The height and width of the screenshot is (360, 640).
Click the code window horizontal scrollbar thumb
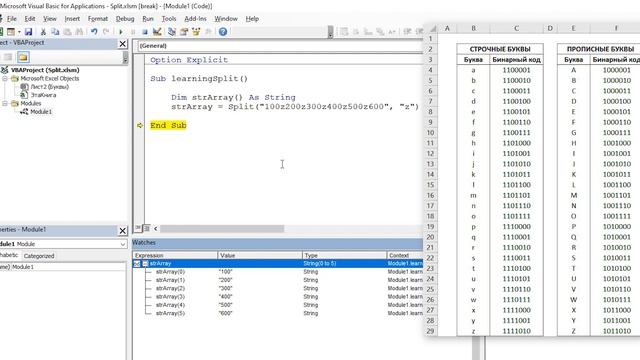222,229
